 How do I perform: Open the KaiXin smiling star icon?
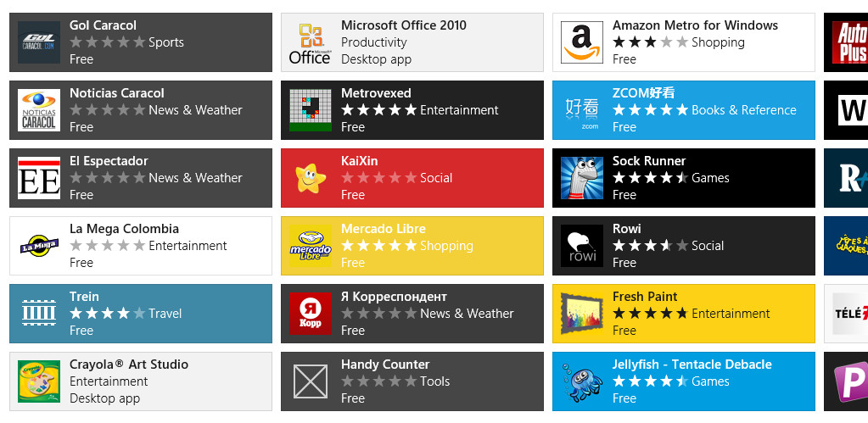pos(311,178)
